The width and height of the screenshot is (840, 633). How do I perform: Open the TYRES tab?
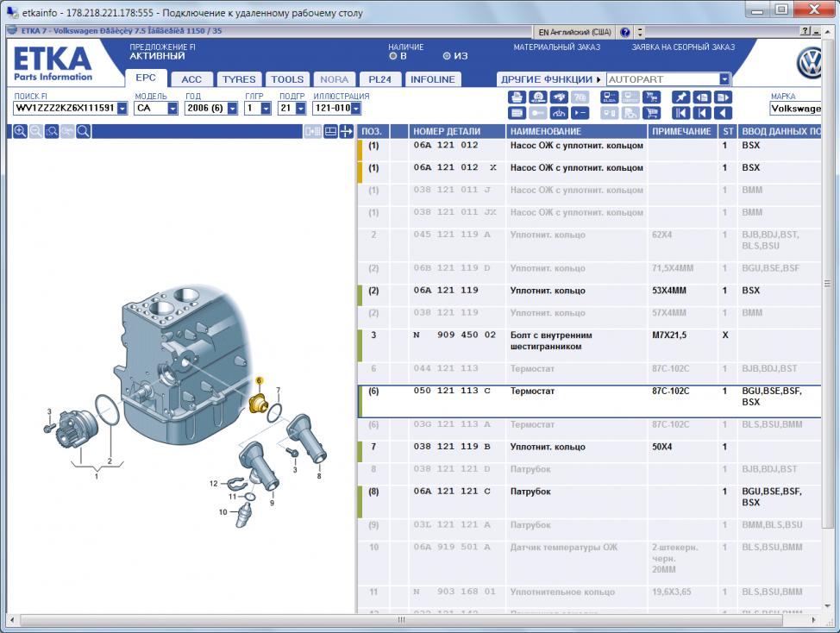(x=239, y=79)
